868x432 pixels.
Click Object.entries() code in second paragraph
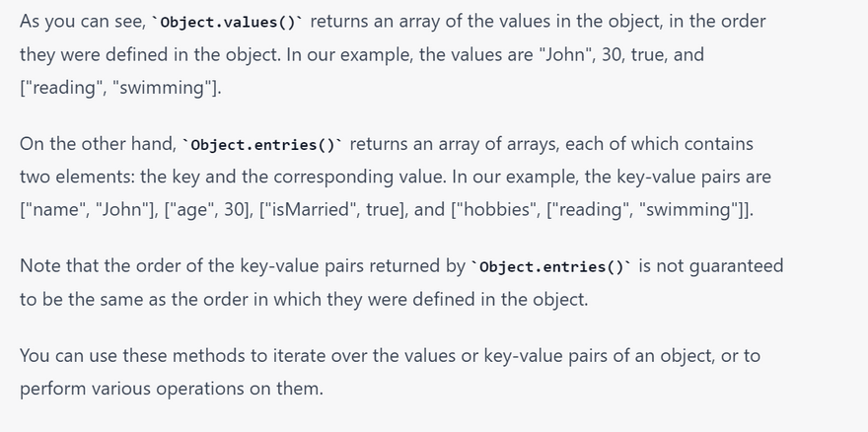pyautogui.click(x=262, y=145)
